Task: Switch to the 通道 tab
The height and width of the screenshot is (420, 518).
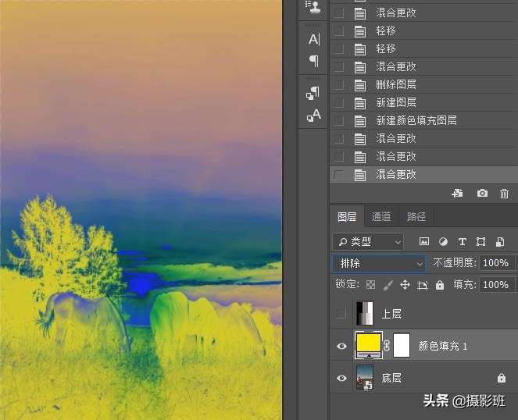Action: tap(381, 216)
